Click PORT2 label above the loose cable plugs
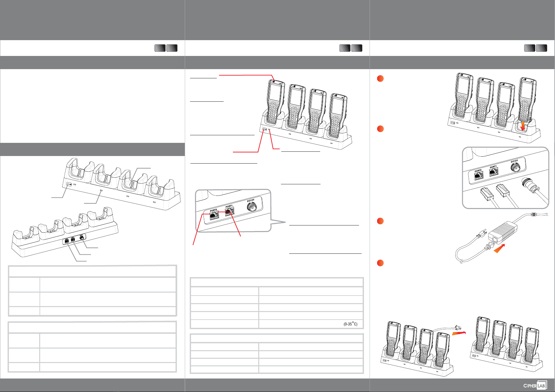 click(x=478, y=171)
